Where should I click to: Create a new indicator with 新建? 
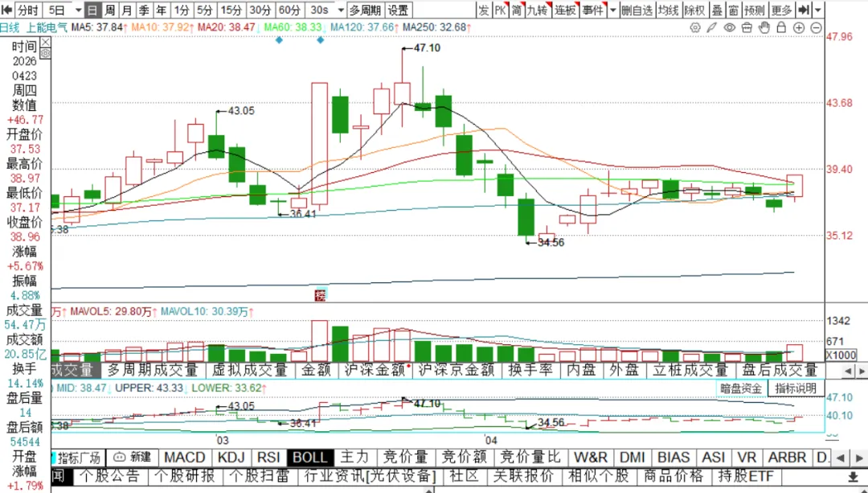133,457
